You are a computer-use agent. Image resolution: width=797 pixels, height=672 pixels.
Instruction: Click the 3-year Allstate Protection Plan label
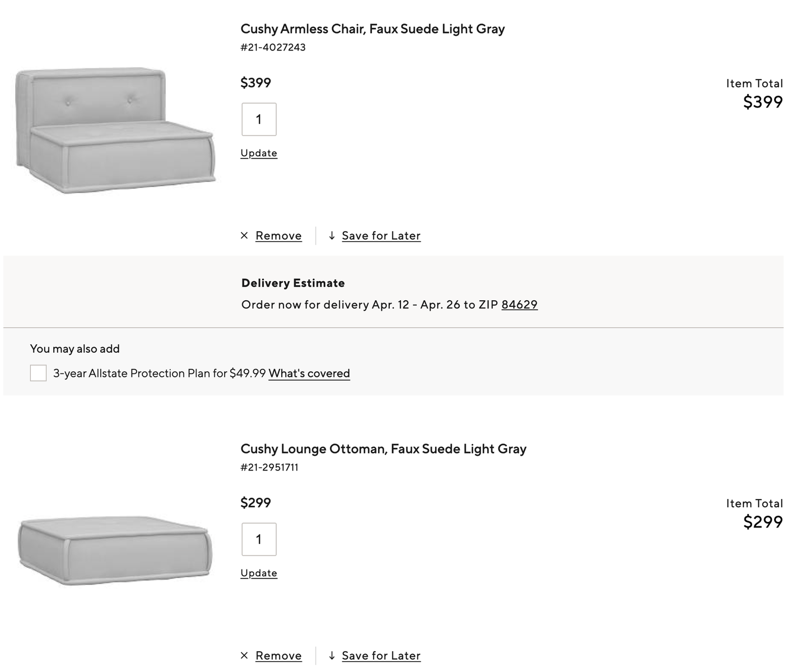pyautogui.click(x=159, y=374)
